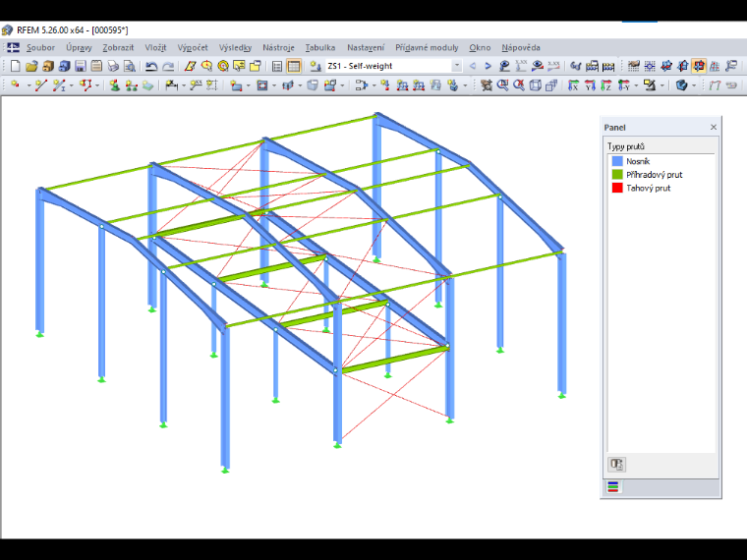Go to next load case arrow
This screenshot has width=747, height=560.
(x=488, y=66)
